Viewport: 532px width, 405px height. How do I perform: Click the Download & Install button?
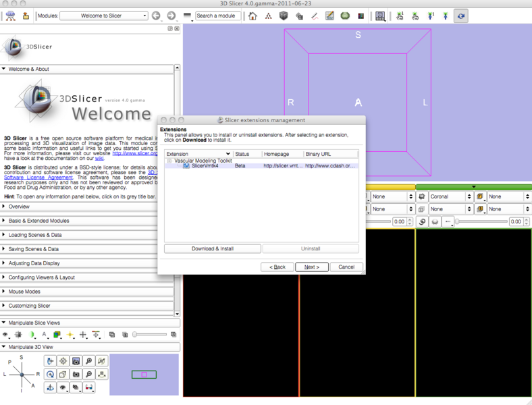click(212, 248)
